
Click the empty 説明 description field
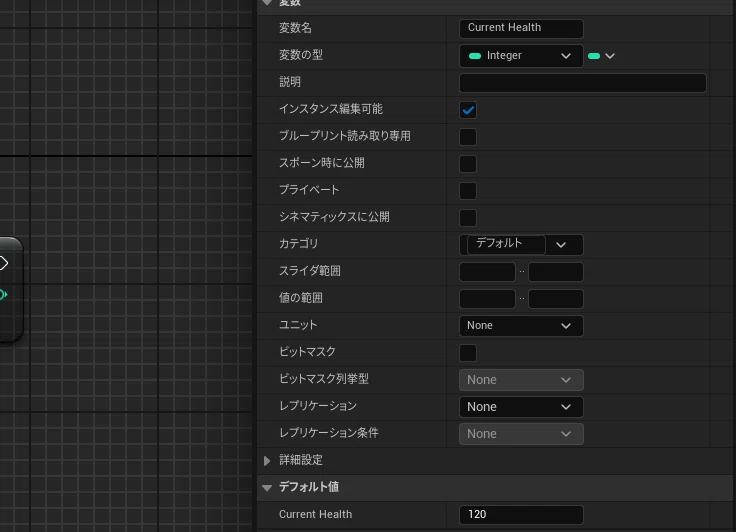[583, 83]
